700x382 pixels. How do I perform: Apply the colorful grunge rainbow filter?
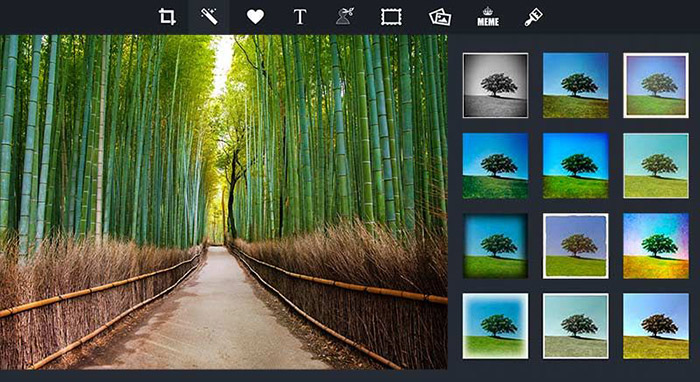[x=656, y=246]
